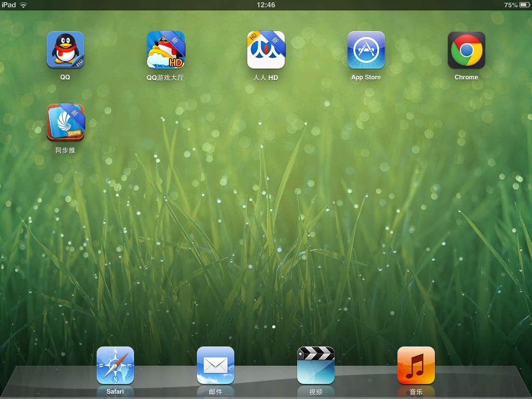Open the 人人 HD app
The width and height of the screenshot is (532, 399).
point(266,50)
